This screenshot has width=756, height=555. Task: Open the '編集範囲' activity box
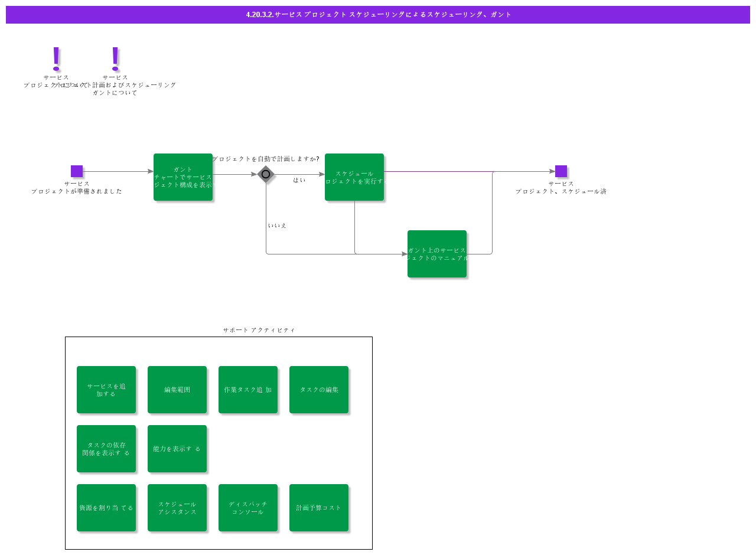(x=177, y=390)
